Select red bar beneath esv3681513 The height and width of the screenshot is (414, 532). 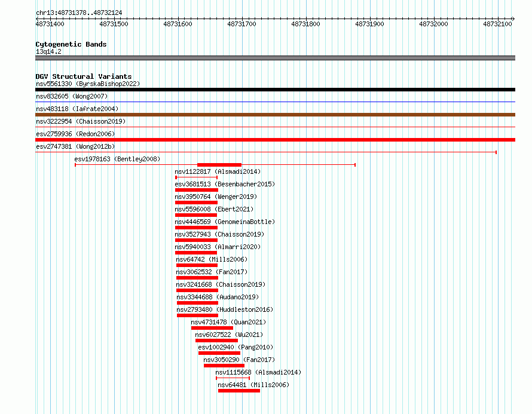(x=197, y=190)
